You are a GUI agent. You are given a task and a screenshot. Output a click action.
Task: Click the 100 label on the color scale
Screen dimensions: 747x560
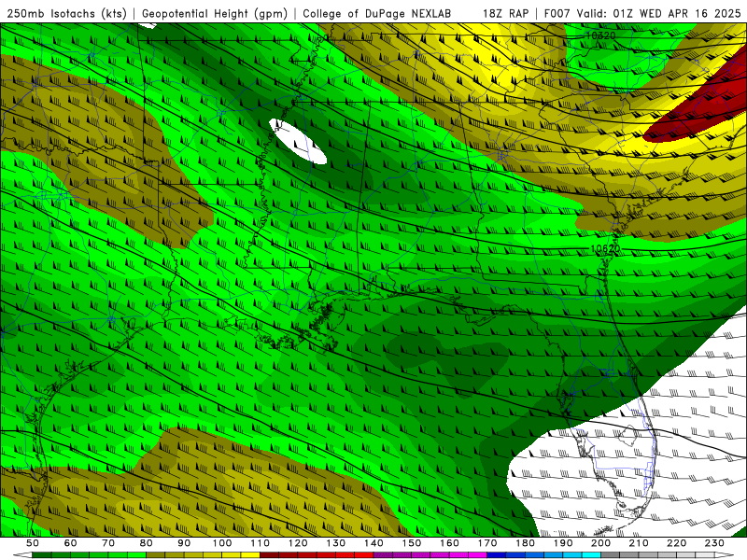(x=222, y=543)
